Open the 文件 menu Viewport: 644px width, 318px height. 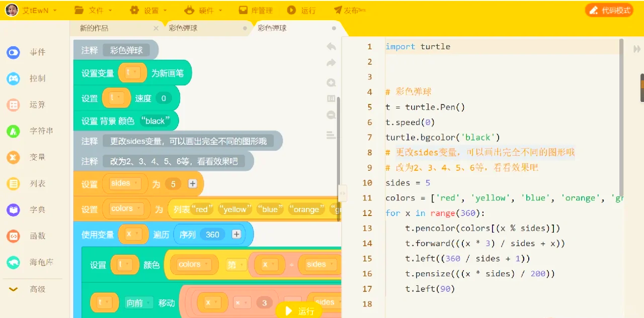pyautogui.click(x=93, y=11)
